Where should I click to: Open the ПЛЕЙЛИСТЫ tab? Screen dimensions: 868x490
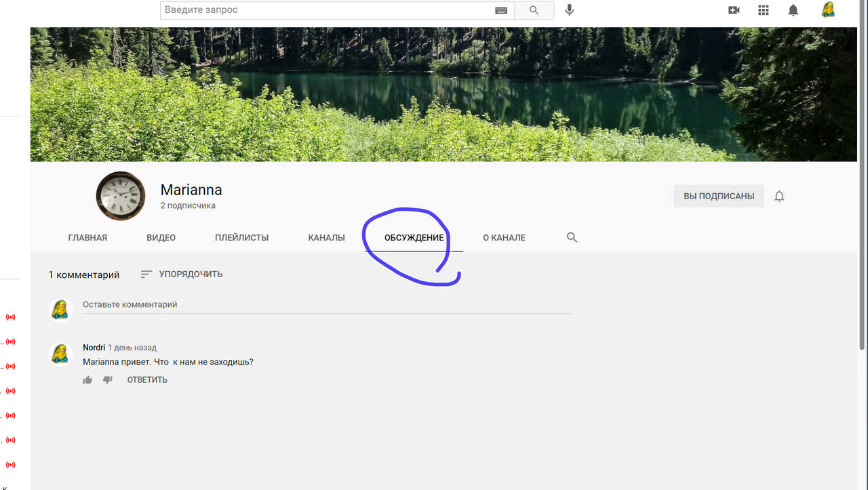242,238
